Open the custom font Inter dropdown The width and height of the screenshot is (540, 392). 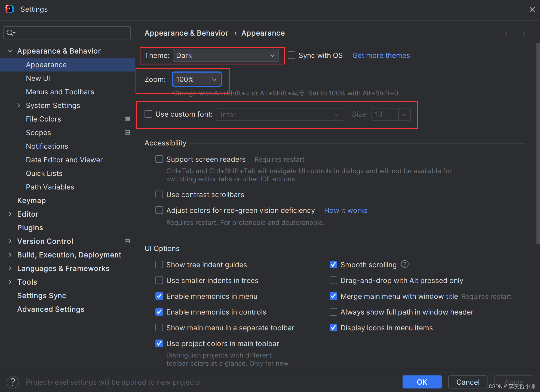tap(280, 114)
